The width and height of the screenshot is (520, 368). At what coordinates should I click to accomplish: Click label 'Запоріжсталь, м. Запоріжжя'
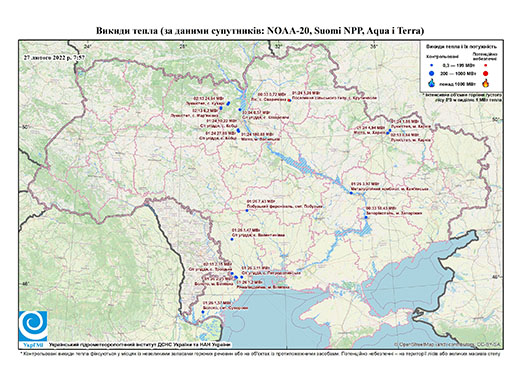pyautogui.click(x=394, y=213)
